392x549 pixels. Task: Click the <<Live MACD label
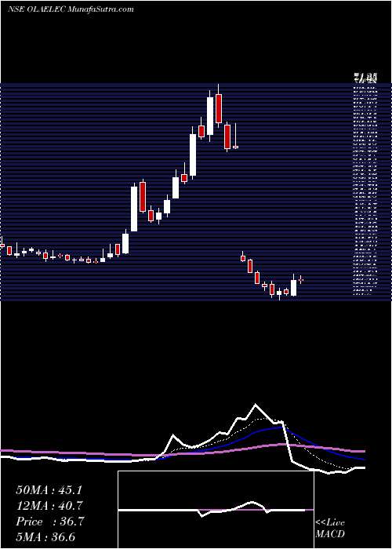(330, 529)
